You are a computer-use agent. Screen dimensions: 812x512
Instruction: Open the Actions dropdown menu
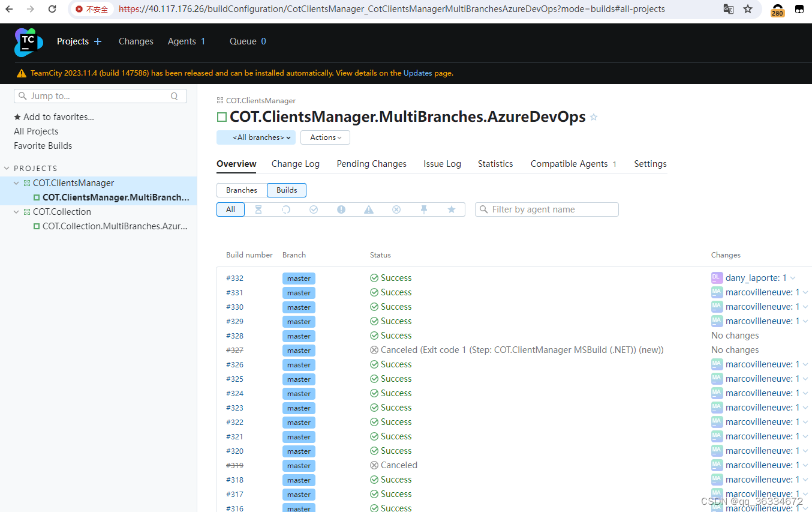(325, 137)
